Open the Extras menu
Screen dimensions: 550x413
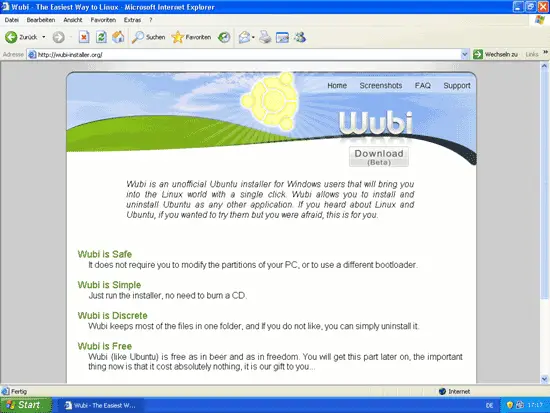[x=132, y=20]
